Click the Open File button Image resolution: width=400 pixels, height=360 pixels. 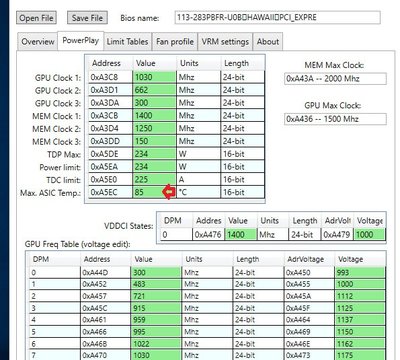coord(36,18)
